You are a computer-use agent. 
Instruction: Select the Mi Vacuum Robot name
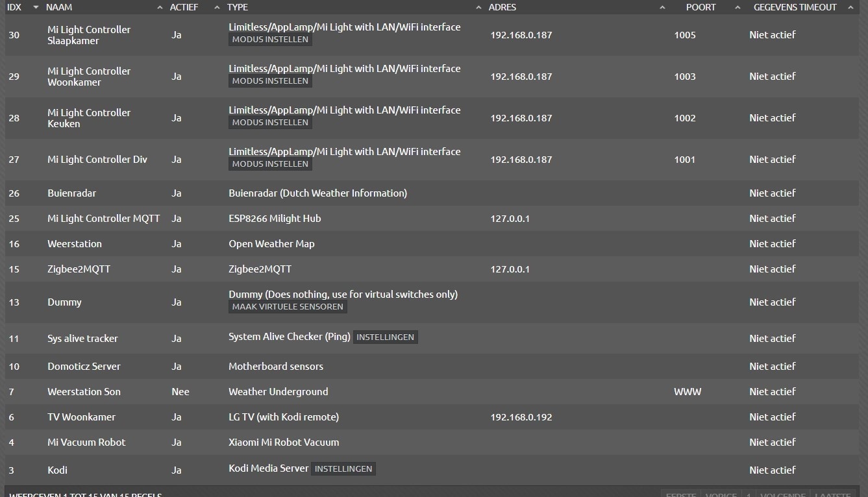click(86, 442)
